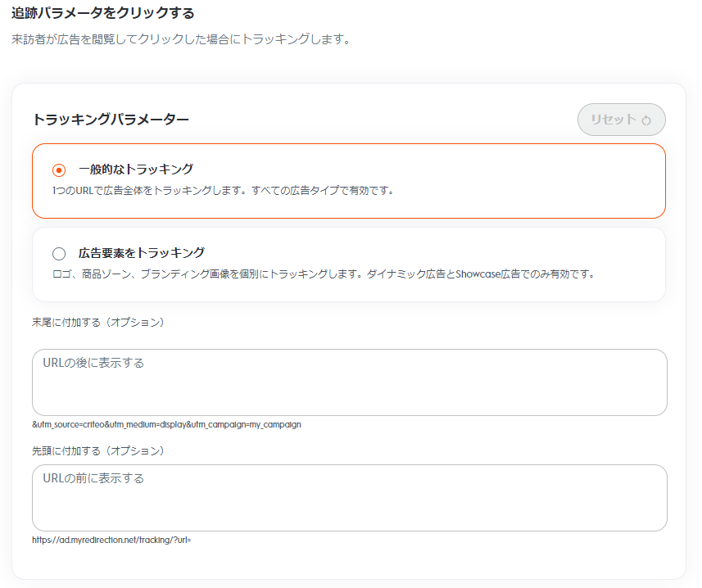Click the リセット button
702x588 pixels.
pos(614,120)
